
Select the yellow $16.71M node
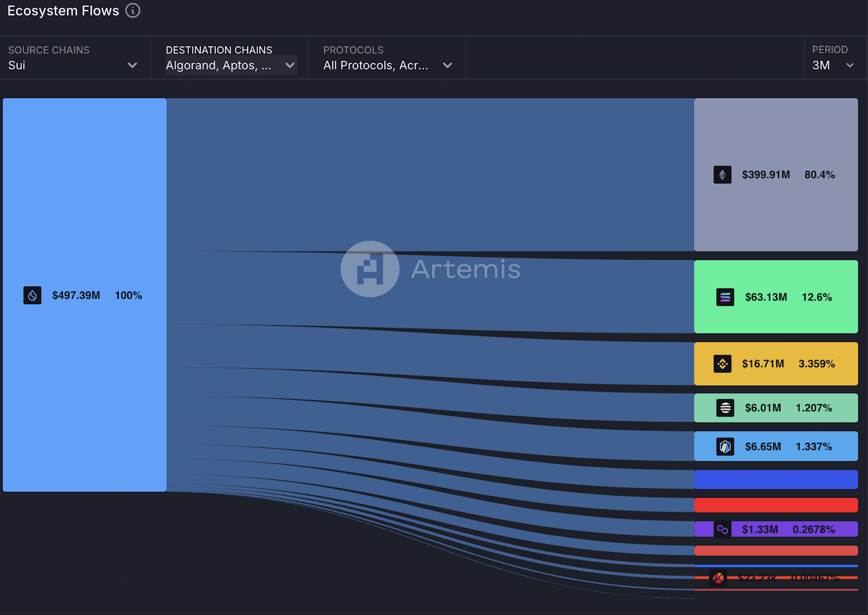tap(776, 364)
